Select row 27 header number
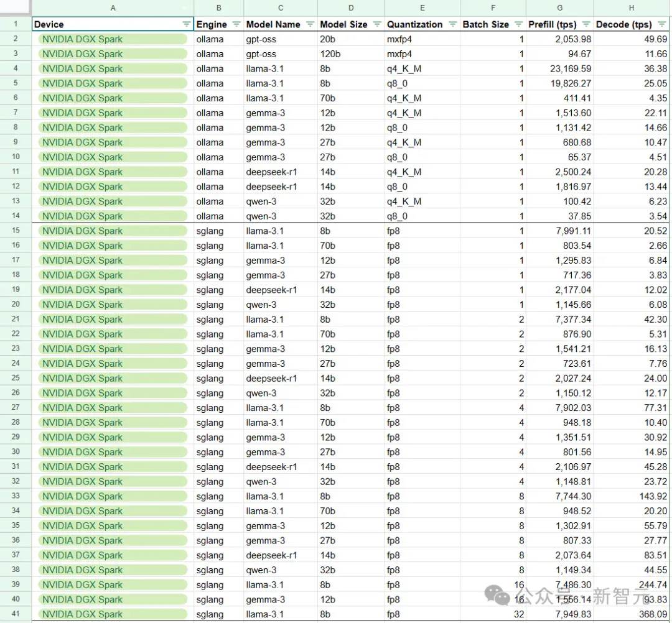 pyautogui.click(x=16, y=407)
